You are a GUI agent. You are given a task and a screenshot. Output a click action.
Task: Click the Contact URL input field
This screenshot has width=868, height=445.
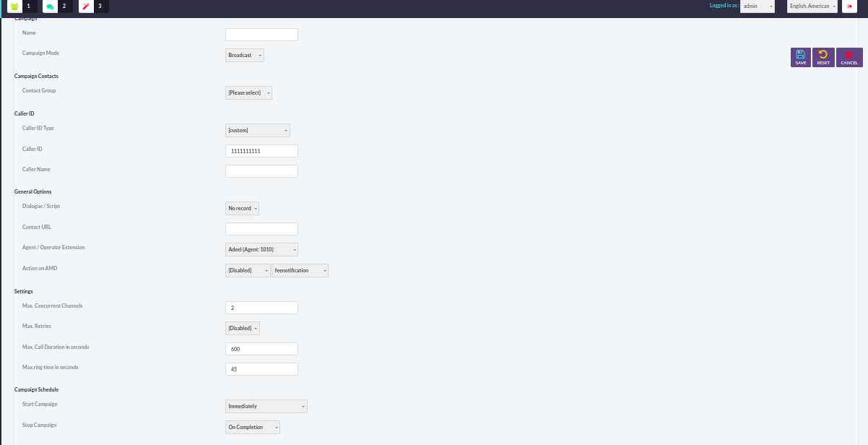coord(261,229)
